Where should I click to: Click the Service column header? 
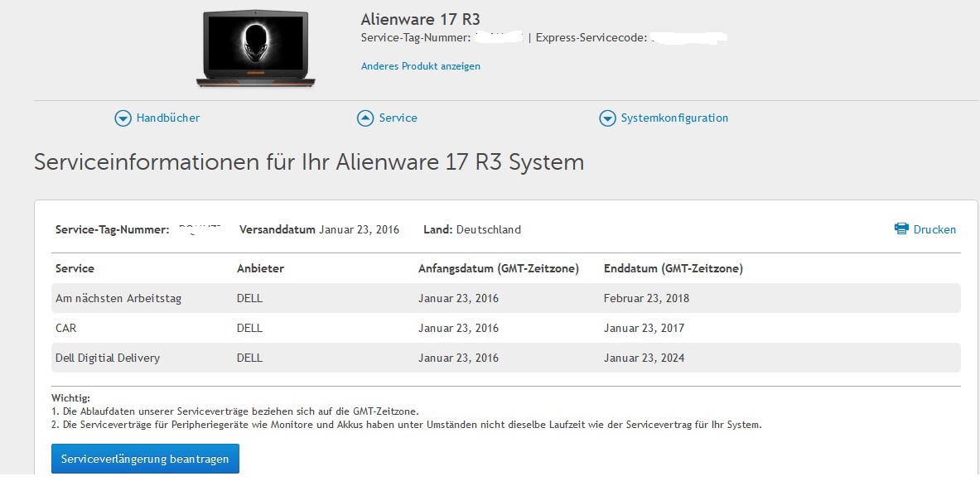pos(75,268)
